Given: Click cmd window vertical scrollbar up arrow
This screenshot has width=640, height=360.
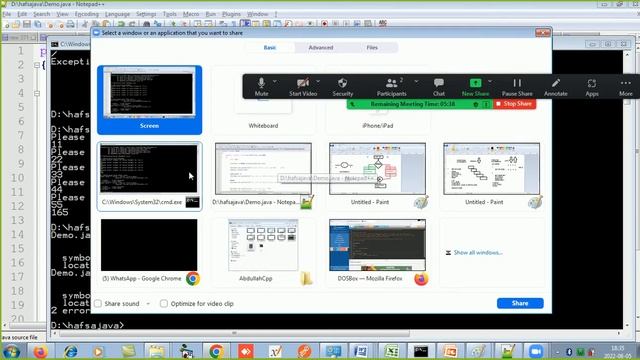Looking at the screenshot, I should click(627, 54).
